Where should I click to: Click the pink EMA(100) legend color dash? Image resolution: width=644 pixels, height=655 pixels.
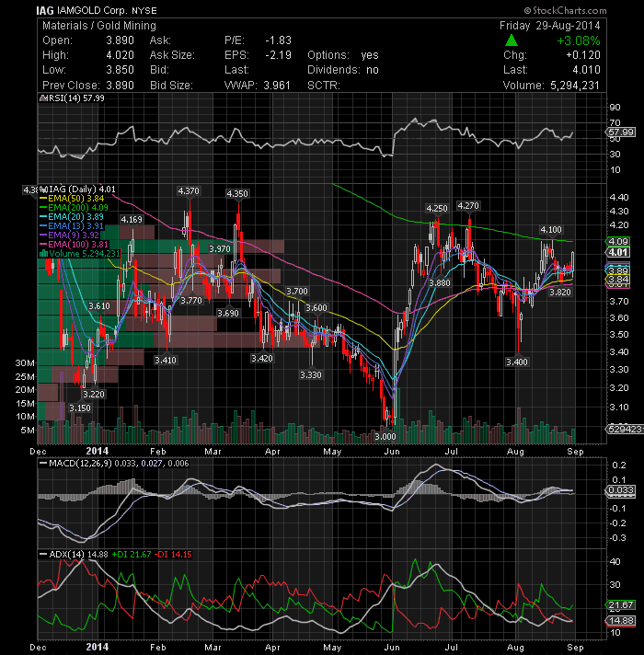tap(43, 245)
